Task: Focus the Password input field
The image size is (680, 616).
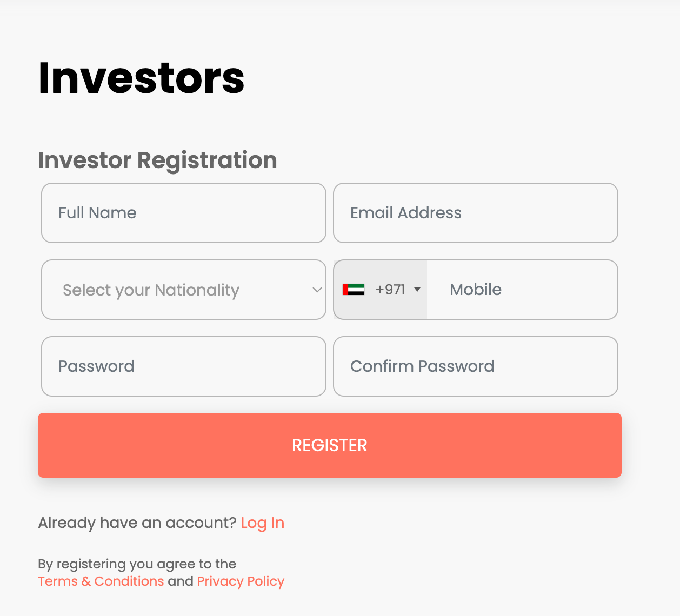Action: tap(184, 366)
